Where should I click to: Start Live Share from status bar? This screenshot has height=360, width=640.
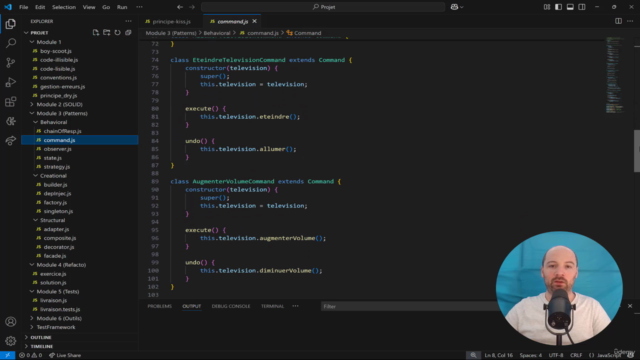[65, 356]
